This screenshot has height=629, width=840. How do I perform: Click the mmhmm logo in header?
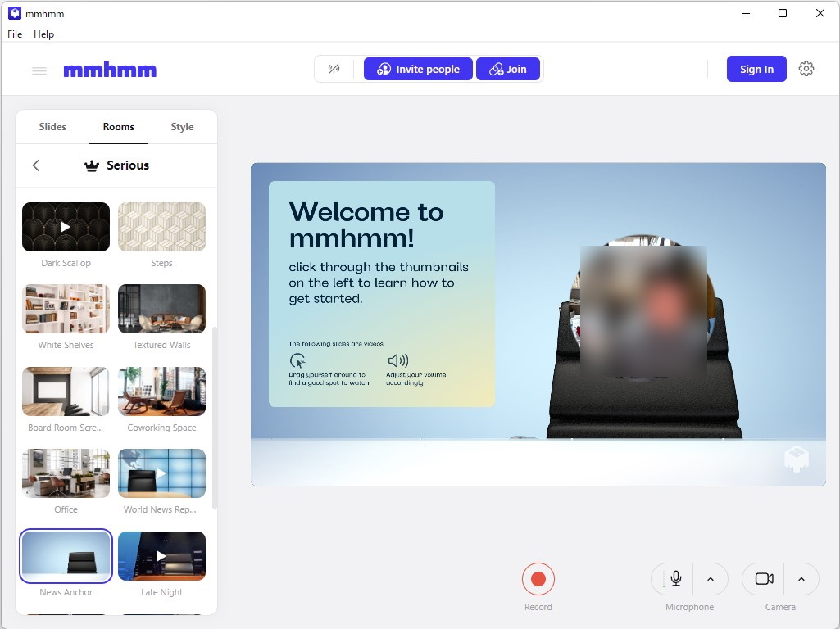[110, 70]
